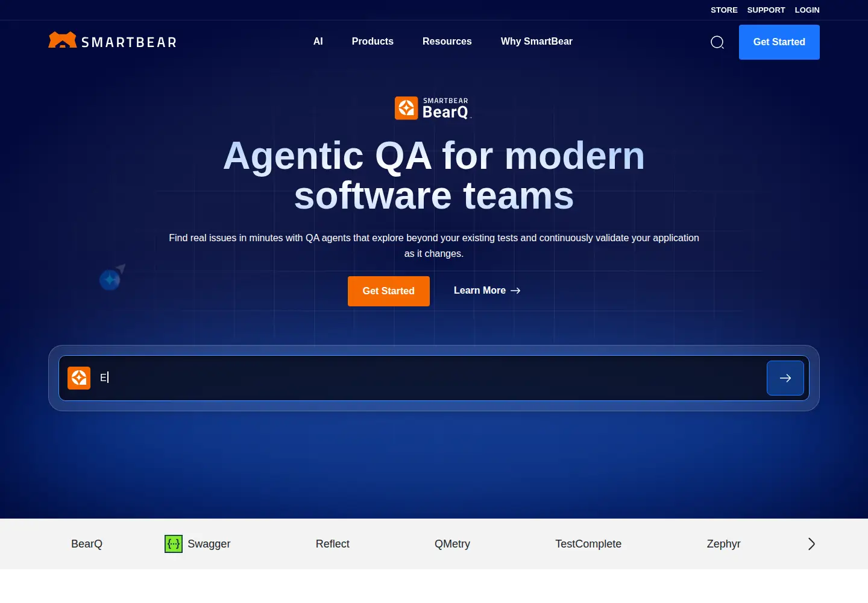The width and height of the screenshot is (868, 603).
Task: Go to the STORE link
Action: (x=724, y=10)
